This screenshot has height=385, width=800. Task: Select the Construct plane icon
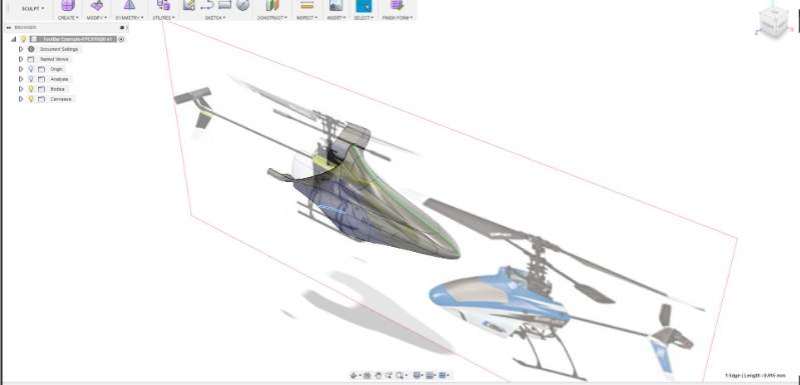(x=272, y=5)
